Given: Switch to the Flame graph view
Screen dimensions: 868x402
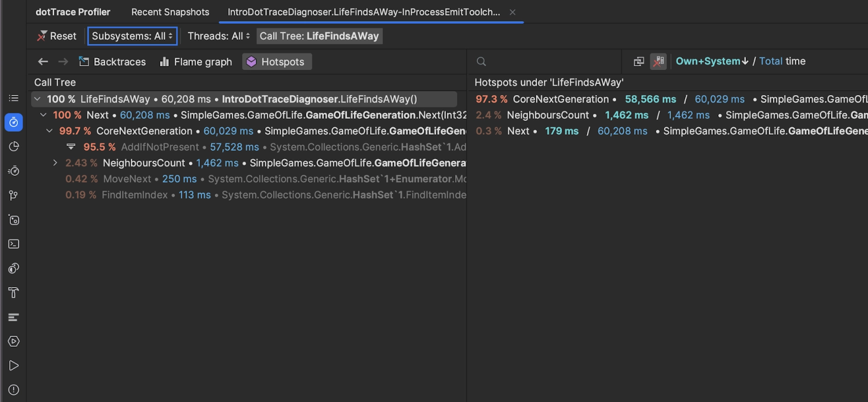Looking at the screenshot, I should point(196,62).
